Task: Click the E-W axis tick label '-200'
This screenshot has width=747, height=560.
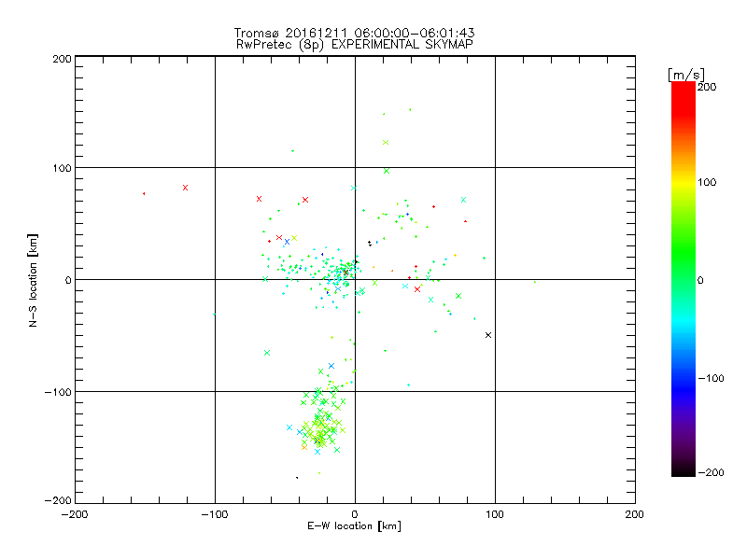Action: [75, 515]
